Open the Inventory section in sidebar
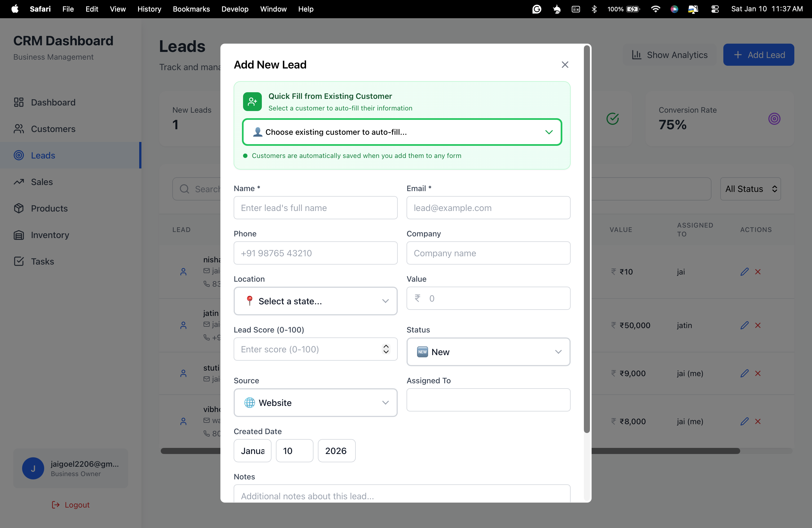Image resolution: width=812 pixels, height=528 pixels. [49, 235]
